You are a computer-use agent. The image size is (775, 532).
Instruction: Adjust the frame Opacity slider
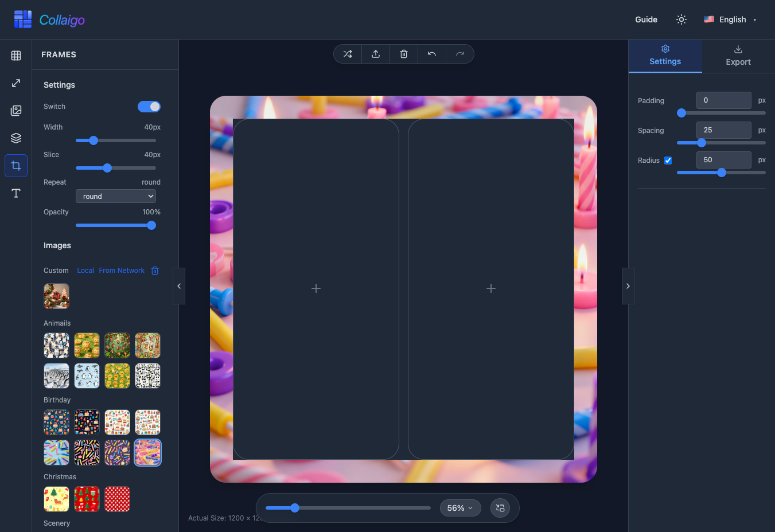116,225
